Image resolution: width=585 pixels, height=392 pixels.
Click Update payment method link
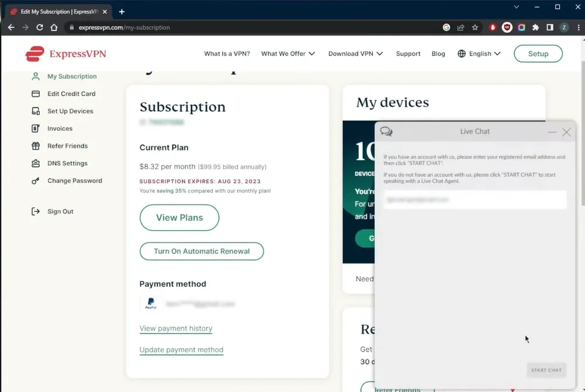tap(181, 350)
